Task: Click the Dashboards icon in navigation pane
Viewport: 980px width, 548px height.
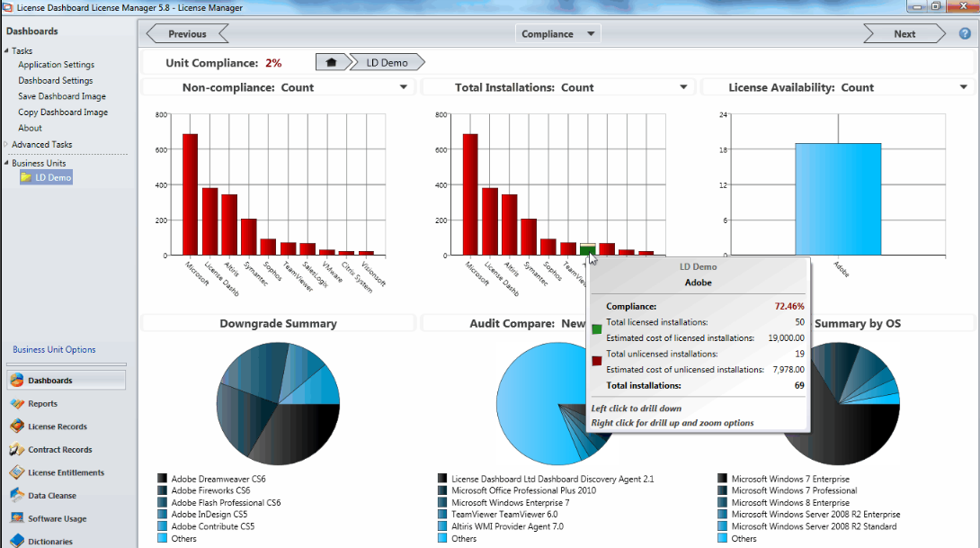Action: click(x=16, y=381)
